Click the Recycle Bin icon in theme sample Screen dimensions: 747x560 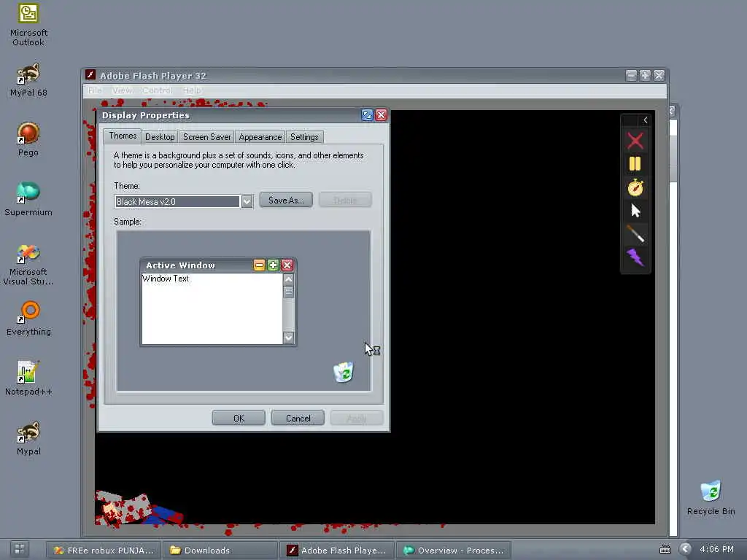pos(344,372)
